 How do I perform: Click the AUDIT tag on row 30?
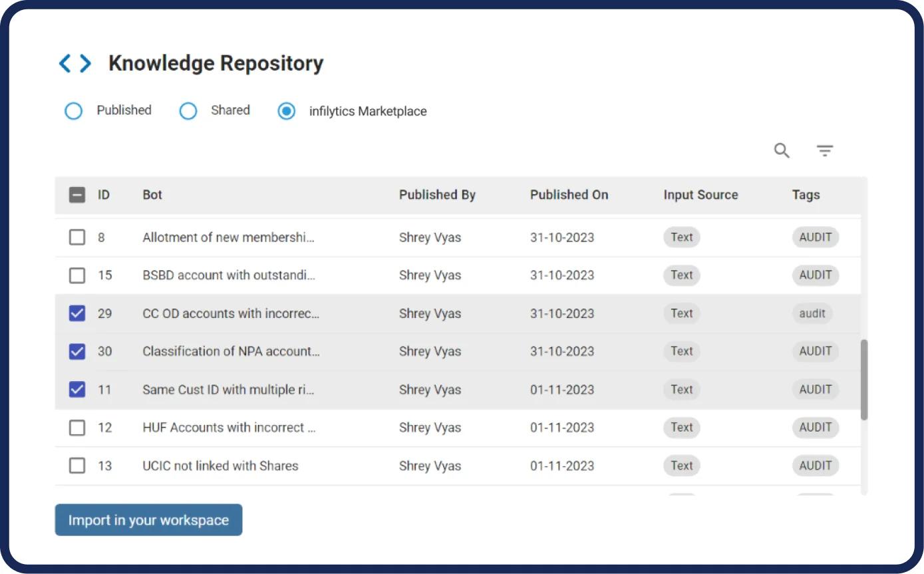click(816, 351)
